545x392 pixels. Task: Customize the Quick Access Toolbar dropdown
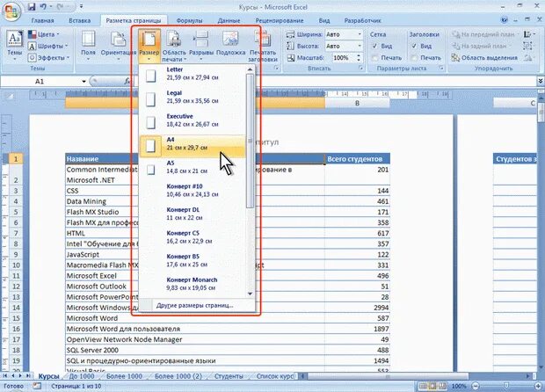tap(82, 7)
